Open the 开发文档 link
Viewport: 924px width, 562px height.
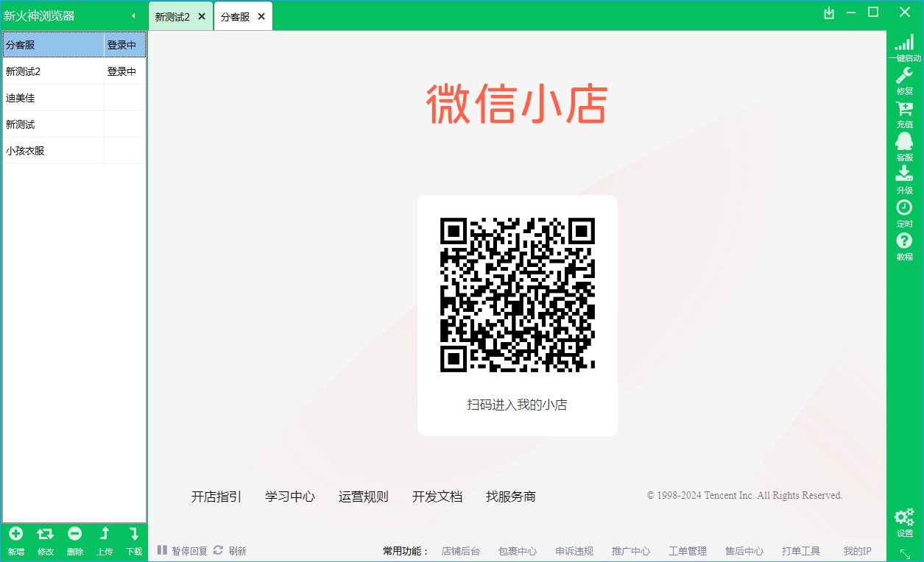pos(437,497)
